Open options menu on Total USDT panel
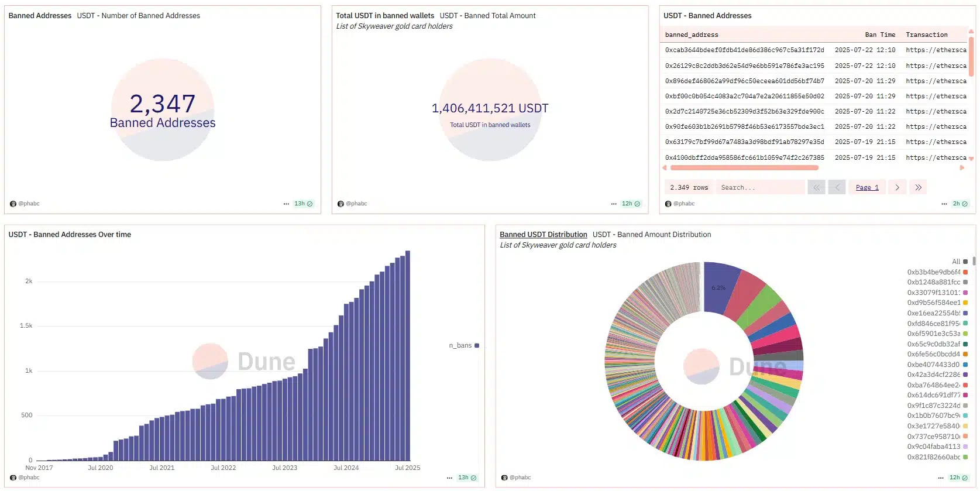The width and height of the screenshot is (980, 491). click(614, 204)
